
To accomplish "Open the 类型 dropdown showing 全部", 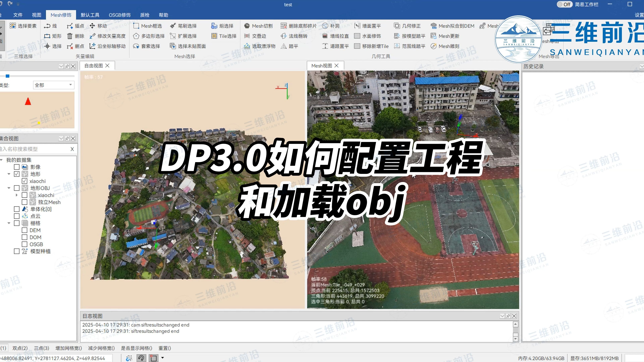I will click(x=53, y=85).
